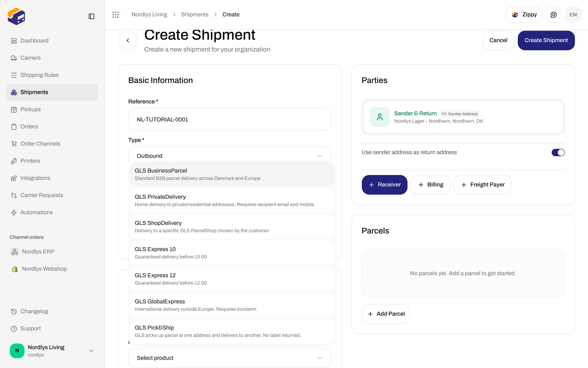Add a Receiver party
This screenshot has width=588, height=368.
384,185
